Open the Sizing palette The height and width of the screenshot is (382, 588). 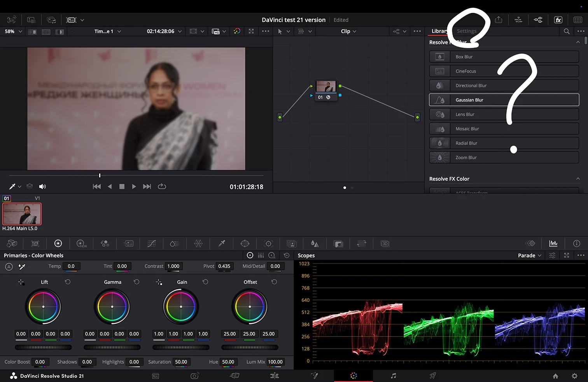click(362, 244)
